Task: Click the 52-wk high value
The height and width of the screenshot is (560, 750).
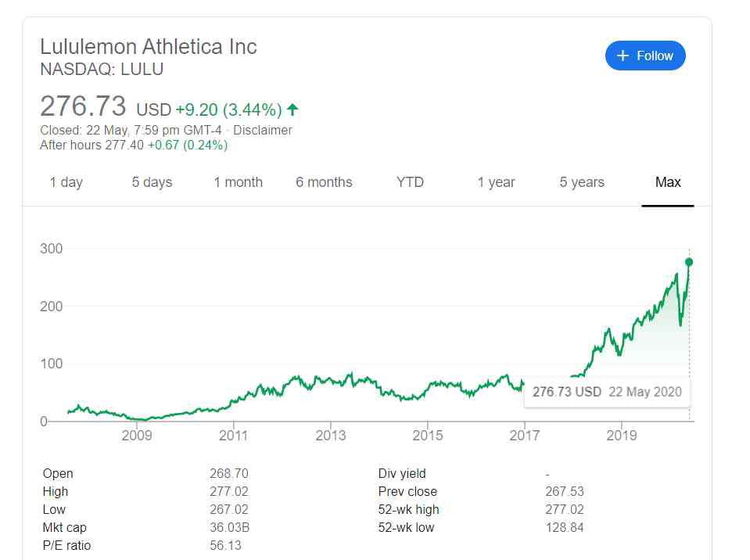Action: (564, 510)
